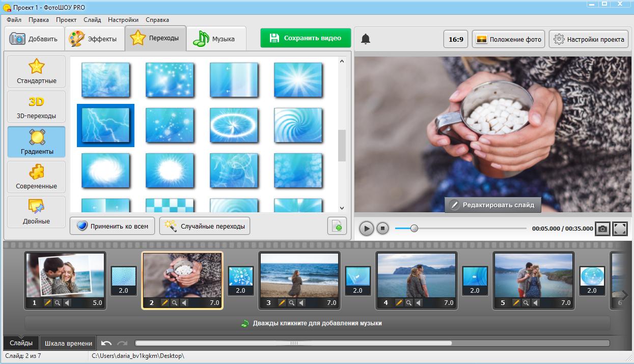Select slide 3 beach thumbnail

[x=299, y=276]
